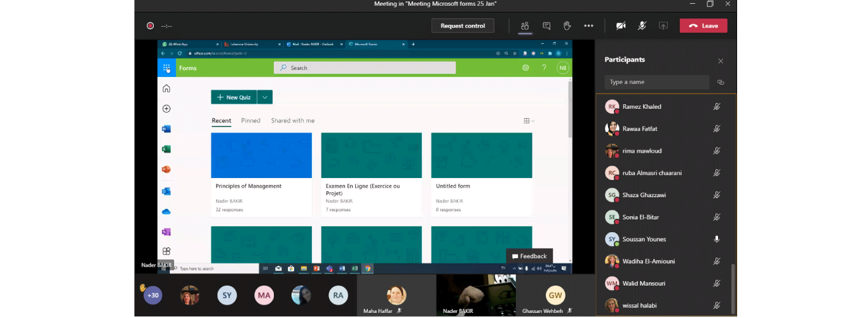The width and height of the screenshot is (868, 318).
Task: Click Request control button
Action: coord(463,26)
